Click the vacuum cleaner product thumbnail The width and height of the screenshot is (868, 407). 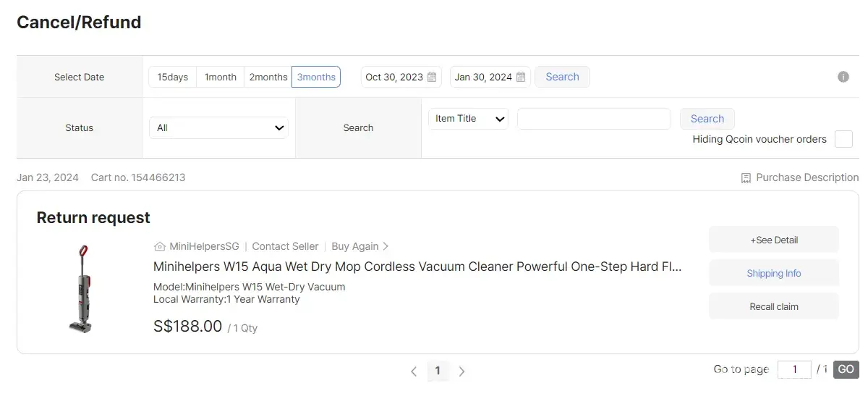click(81, 289)
